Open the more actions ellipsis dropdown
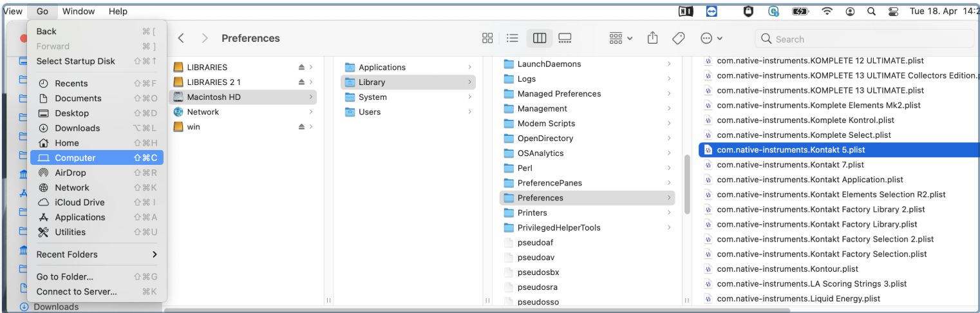980x313 pixels. (x=711, y=39)
